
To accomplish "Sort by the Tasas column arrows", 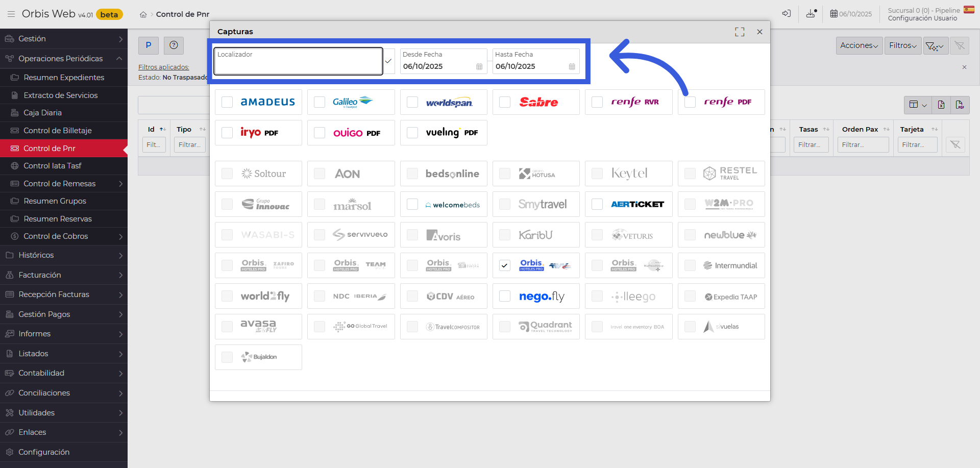I will click(826, 130).
